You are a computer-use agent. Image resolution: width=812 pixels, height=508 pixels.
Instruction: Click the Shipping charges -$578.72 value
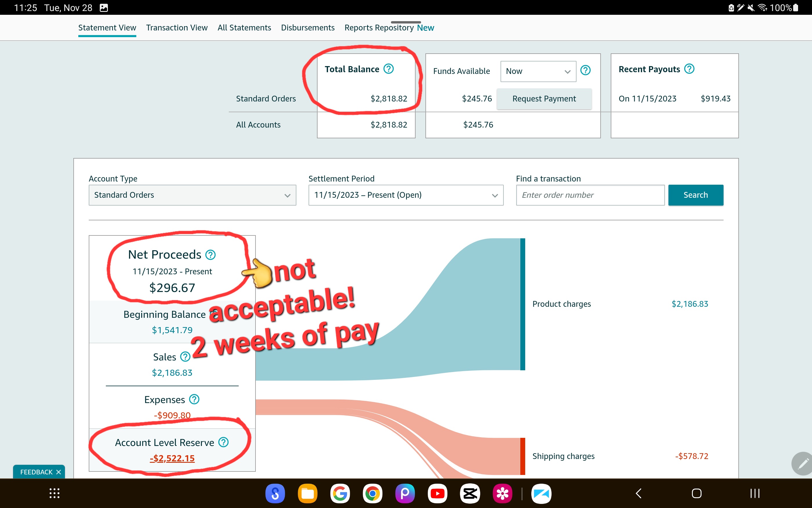point(691,456)
